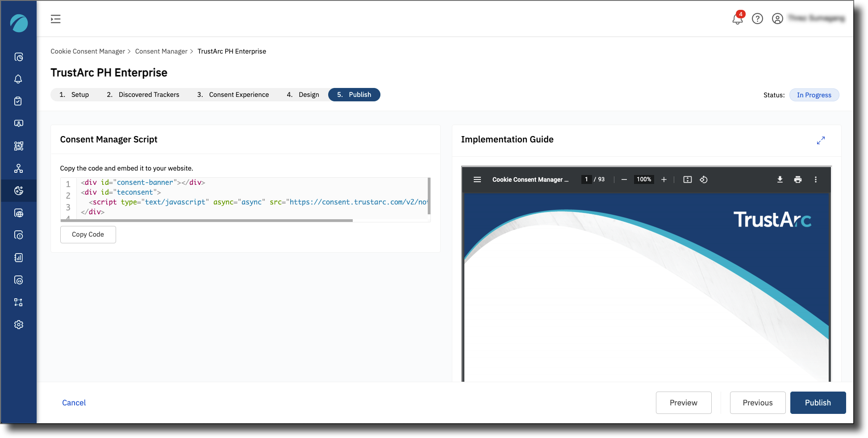868x438 pixels.
Task: Print the Implementation Guide PDF
Action: click(x=798, y=179)
